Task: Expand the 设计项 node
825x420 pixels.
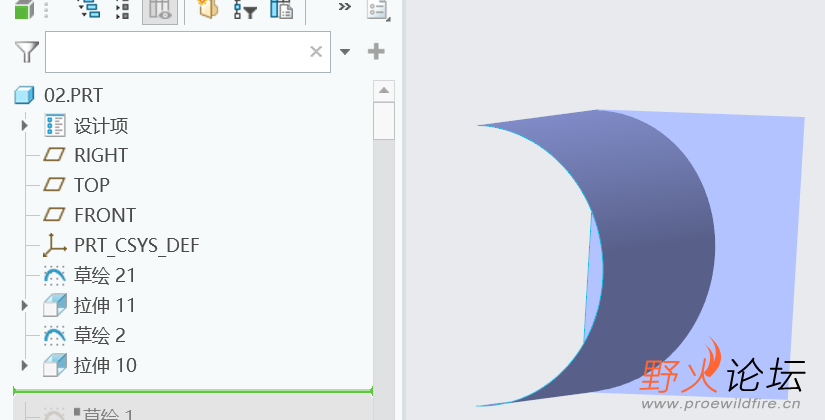Action: click(24, 125)
